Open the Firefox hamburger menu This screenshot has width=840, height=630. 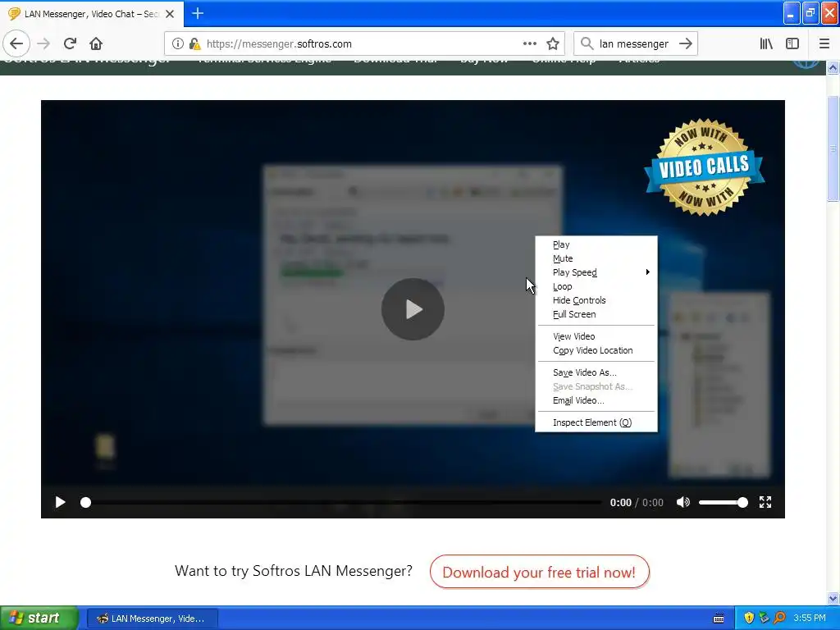click(x=824, y=43)
